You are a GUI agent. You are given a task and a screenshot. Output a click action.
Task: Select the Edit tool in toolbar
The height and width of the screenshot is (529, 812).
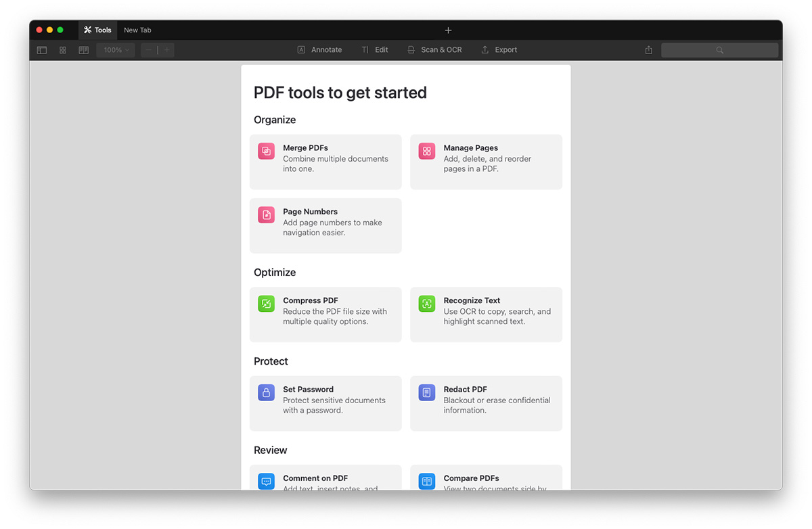(x=375, y=50)
